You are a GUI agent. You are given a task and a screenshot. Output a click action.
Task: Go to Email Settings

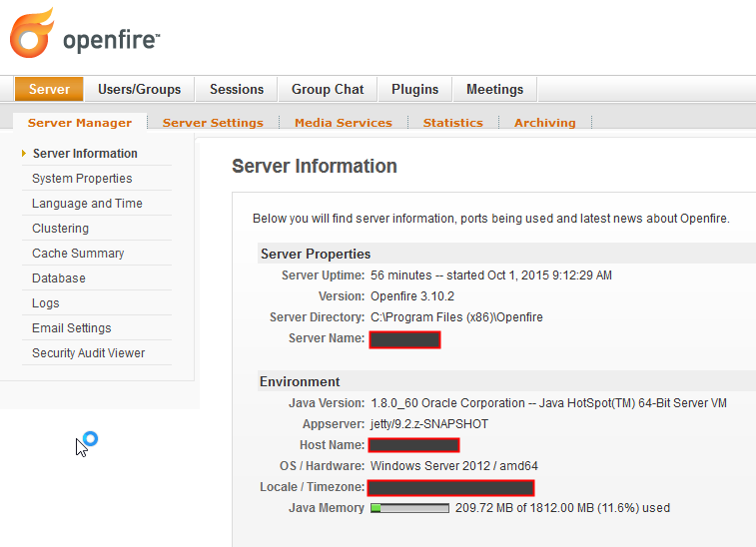72,328
